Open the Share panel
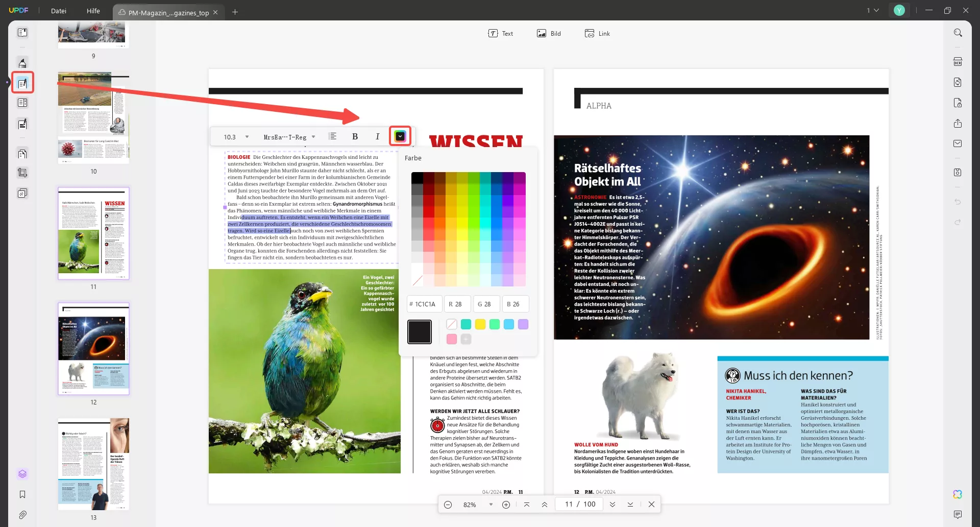Viewport: 980px width, 527px height. pos(958,124)
